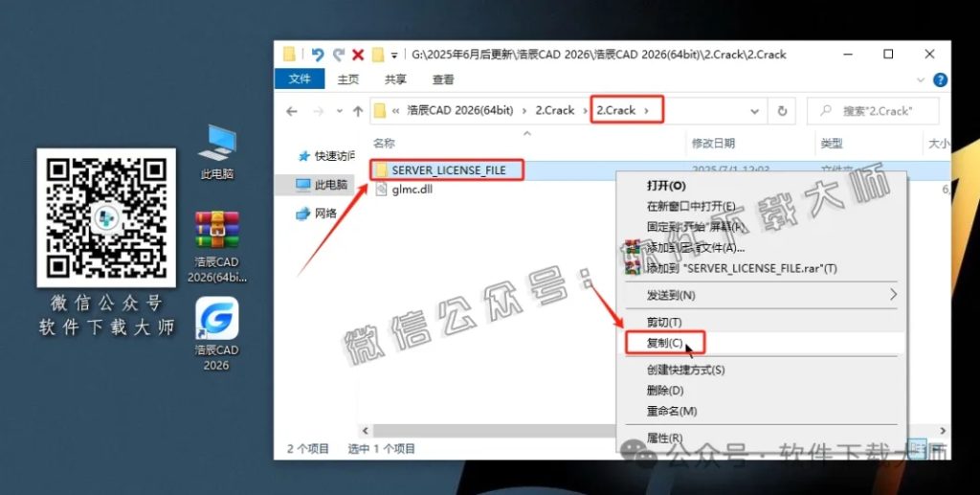This screenshot has height=495, width=980.
Task: Choose 添加到 "SERVER_LICENSE_FILE.rar"(T)
Action: 761,268
